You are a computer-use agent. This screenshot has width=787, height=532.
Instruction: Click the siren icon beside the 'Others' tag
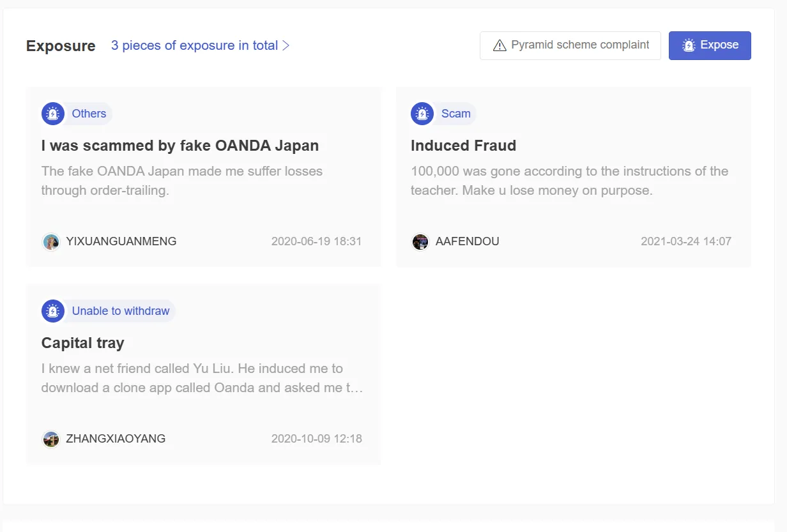(x=53, y=114)
